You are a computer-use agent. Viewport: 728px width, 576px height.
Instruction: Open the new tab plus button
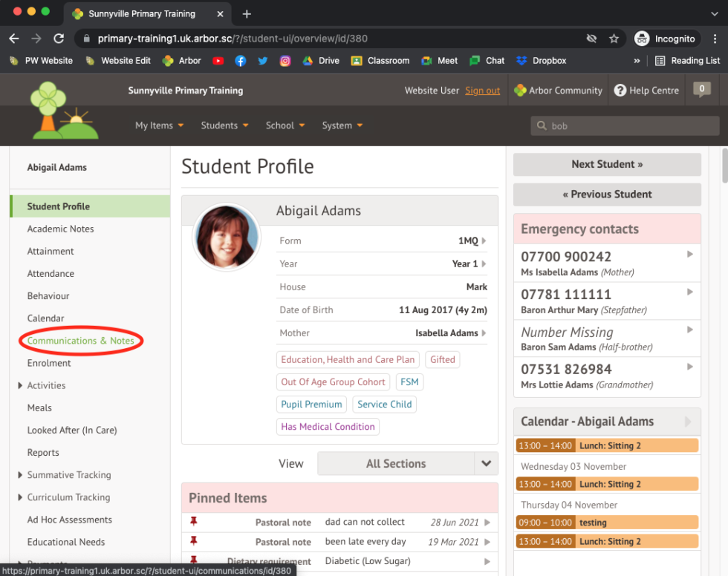tap(247, 14)
